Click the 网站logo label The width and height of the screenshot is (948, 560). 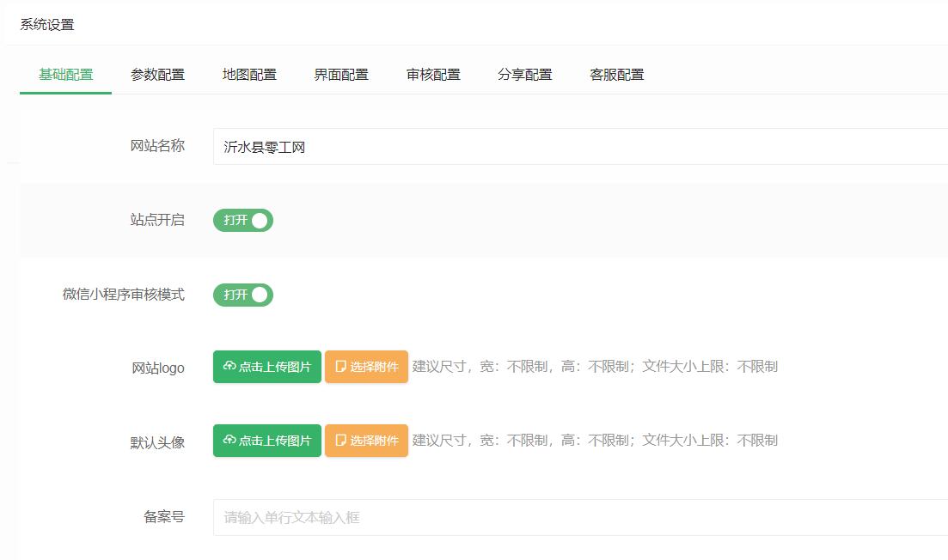tap(158, 368)
